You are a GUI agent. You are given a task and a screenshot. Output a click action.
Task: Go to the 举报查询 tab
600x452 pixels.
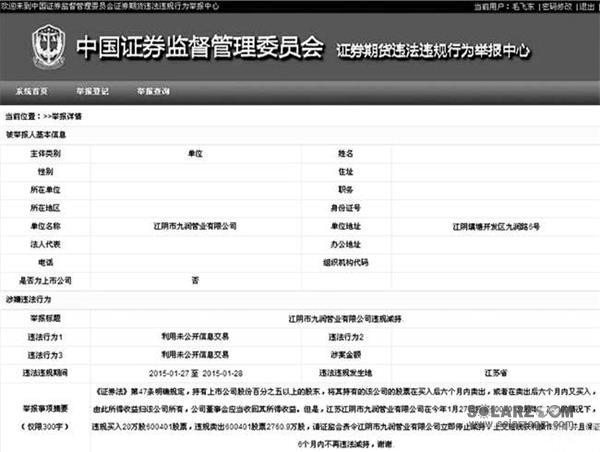[153, 91]
